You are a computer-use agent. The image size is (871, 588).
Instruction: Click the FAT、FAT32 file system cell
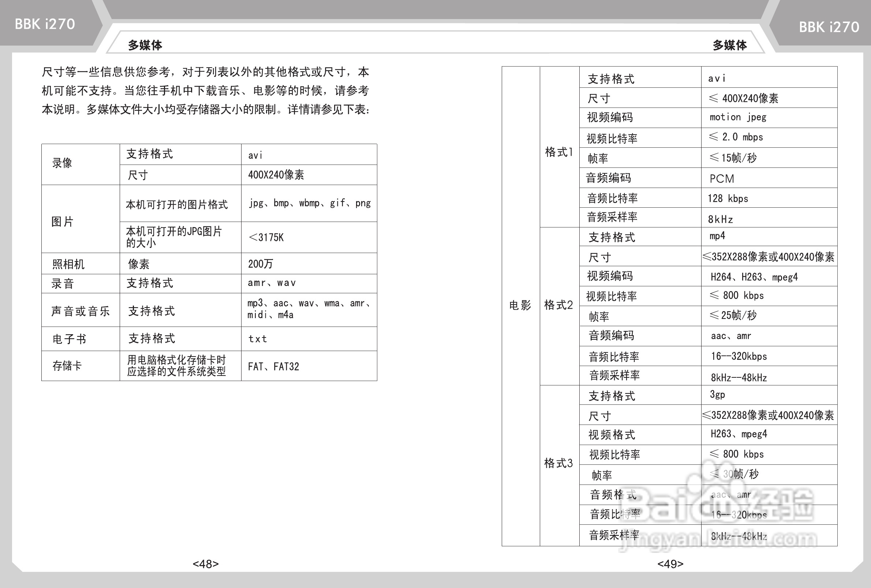[274, 366]
